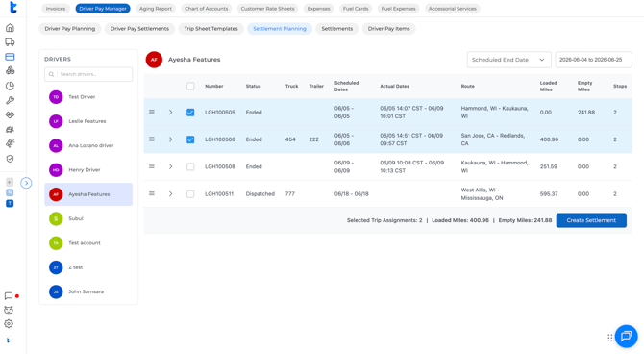Viewport: 644px width, 354px height.
Task: Toggle the select-all header checkbox
Action: (190, 86)
